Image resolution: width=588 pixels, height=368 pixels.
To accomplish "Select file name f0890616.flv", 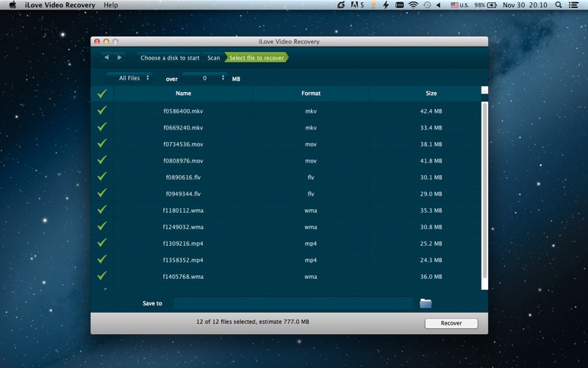I will 183,177.
